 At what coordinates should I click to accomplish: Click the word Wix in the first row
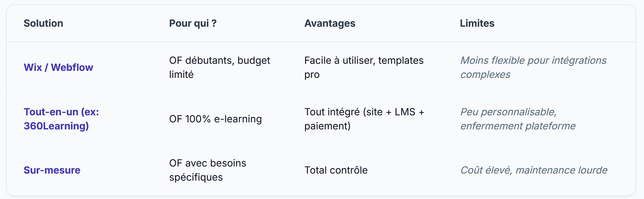(33, 67)
